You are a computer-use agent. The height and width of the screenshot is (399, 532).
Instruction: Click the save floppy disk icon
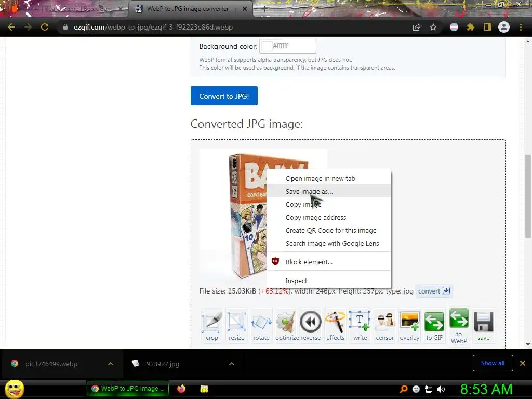[484, 326]
